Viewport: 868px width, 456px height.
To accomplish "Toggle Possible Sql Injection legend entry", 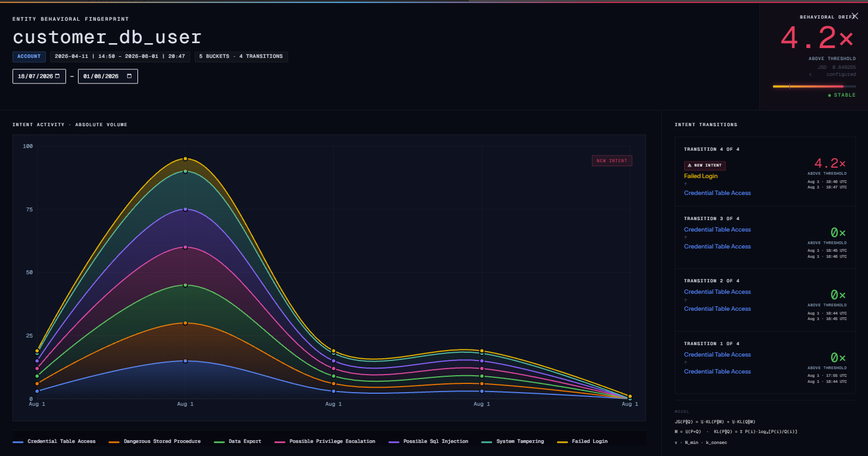I will tap(429, 441).
